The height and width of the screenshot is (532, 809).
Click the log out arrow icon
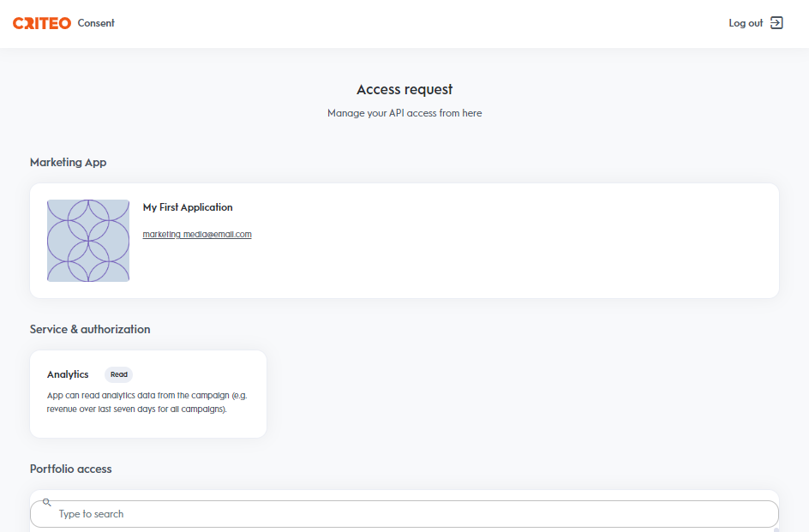[x=776, y=23]
